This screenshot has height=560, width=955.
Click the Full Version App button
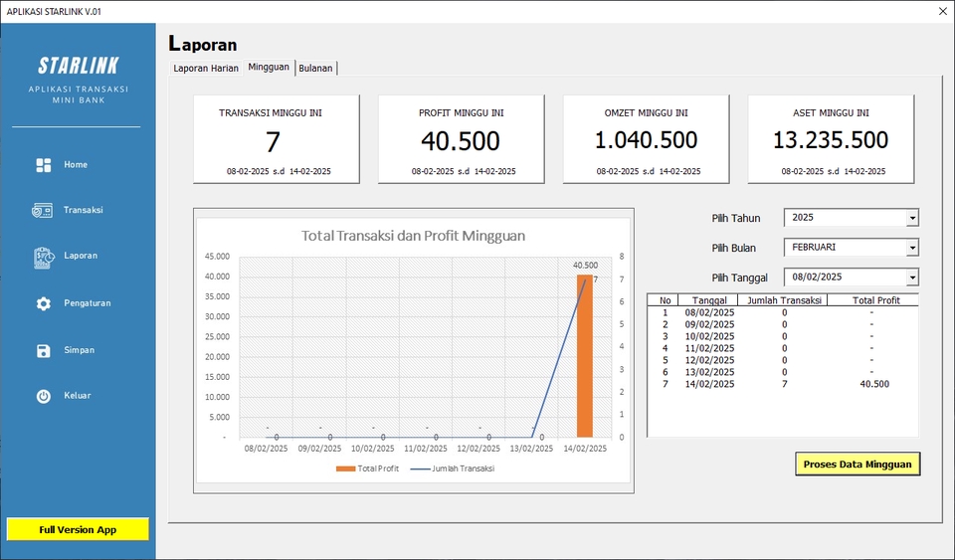coord(78,529)
